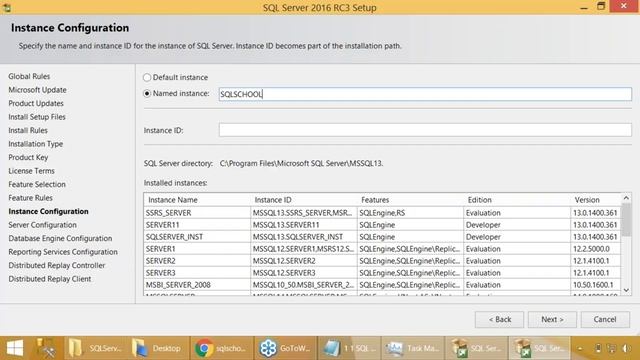Switch to first SQL Ser setup taskbar item

point(476,348)
